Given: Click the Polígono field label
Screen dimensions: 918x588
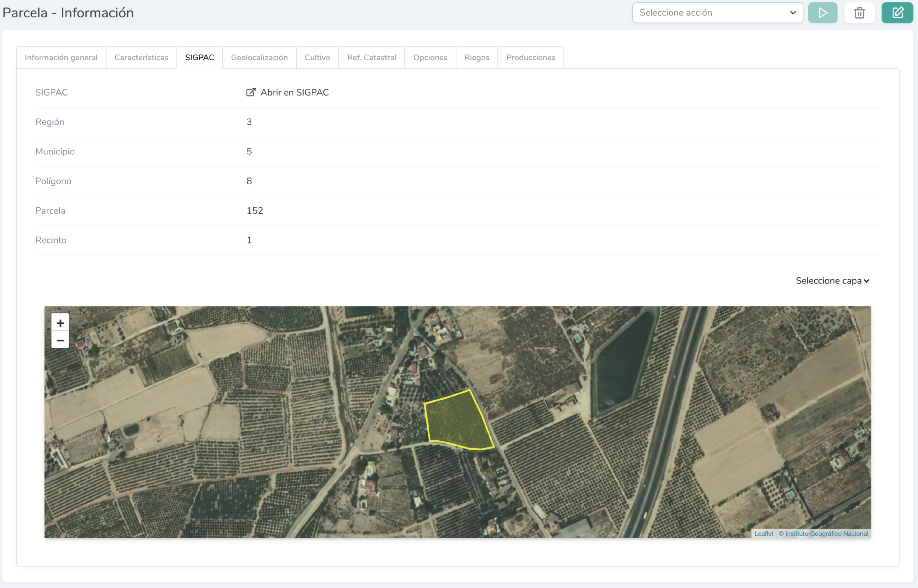Looking at the screenshot, I should pyautogui.click(x=53, y=181).
